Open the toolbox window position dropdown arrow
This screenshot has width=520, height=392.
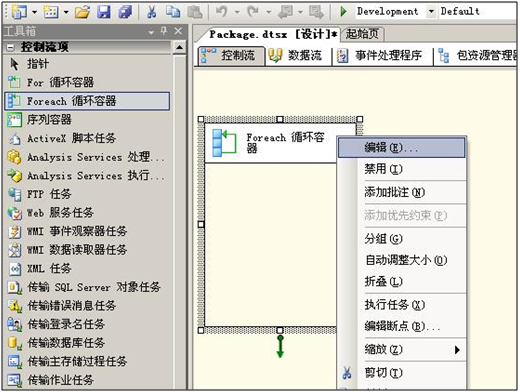coord(151,32)
